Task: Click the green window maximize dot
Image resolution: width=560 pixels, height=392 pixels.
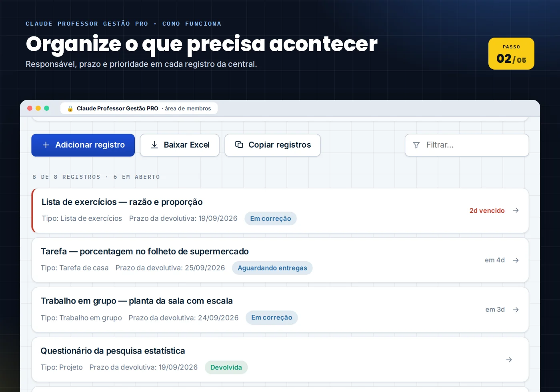Action: coord(46,108)
